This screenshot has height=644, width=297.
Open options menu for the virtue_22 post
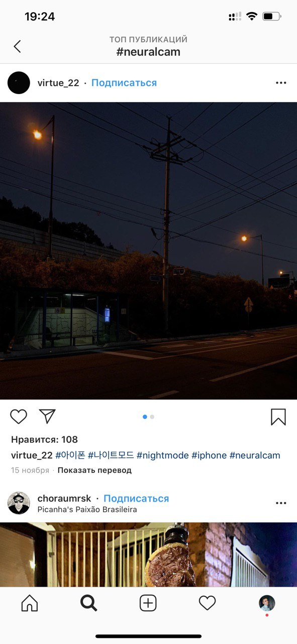point(281,83)
